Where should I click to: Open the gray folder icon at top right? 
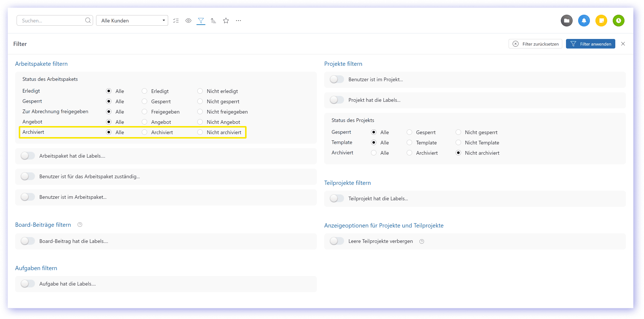coord(567,21)
